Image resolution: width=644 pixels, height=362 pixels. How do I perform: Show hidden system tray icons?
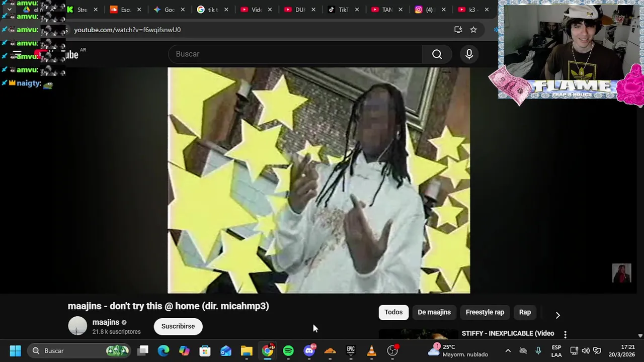tap(508, 350)
